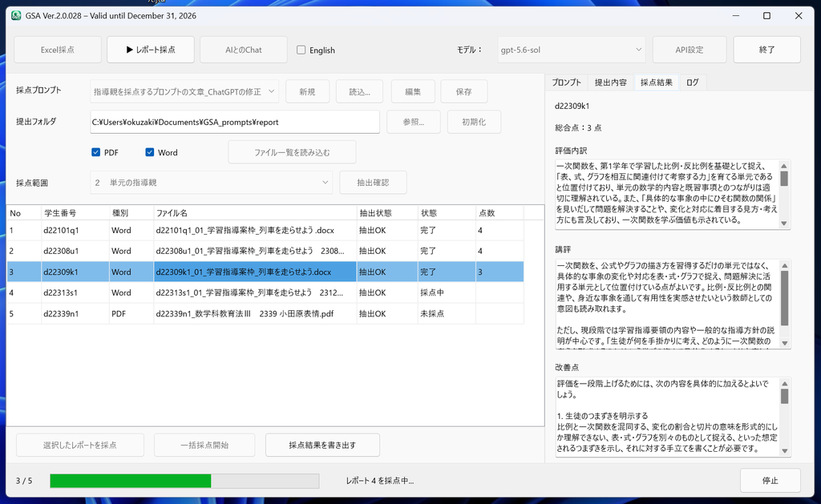This screenshot has height=504, width=821.
Task: Click the 評価内訳 scrollbar up arrow
Action: click(x=784, y=166)
